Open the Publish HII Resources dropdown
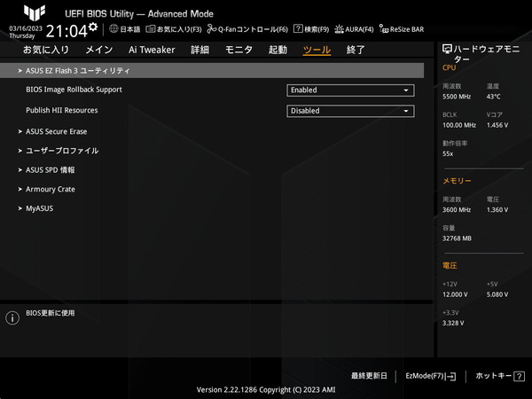Viewport: 532px width, 399px height. point(350,111)
